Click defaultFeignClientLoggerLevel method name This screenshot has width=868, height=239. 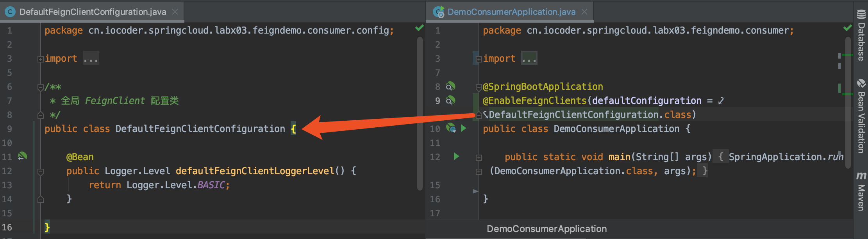pos(255,171)
